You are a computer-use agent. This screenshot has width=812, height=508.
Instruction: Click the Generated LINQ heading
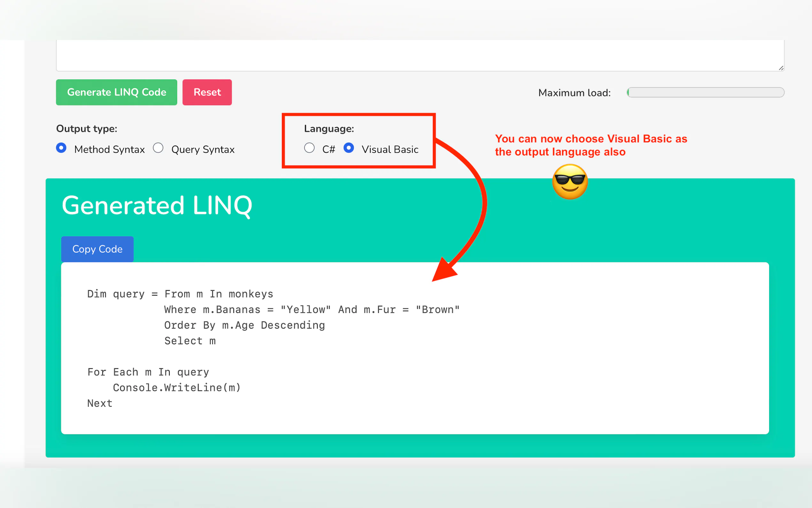157,205
